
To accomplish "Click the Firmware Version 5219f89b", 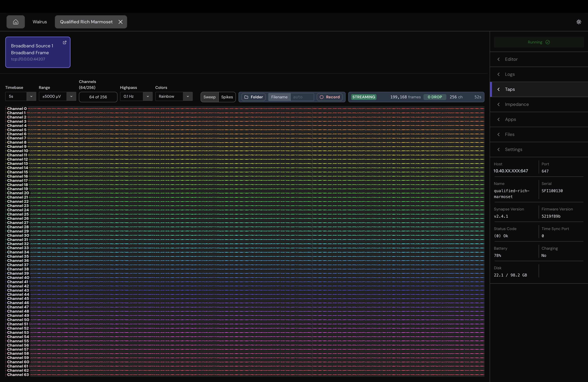I will coord(551,216).
